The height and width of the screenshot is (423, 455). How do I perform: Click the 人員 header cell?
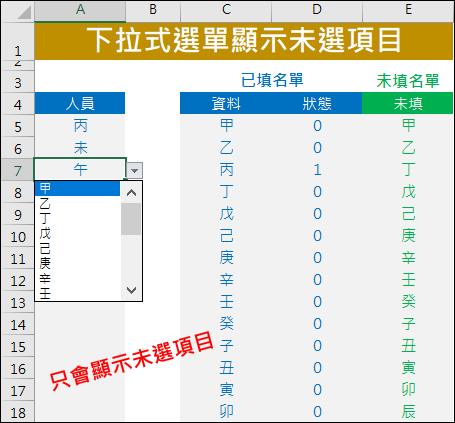[80, 103]
